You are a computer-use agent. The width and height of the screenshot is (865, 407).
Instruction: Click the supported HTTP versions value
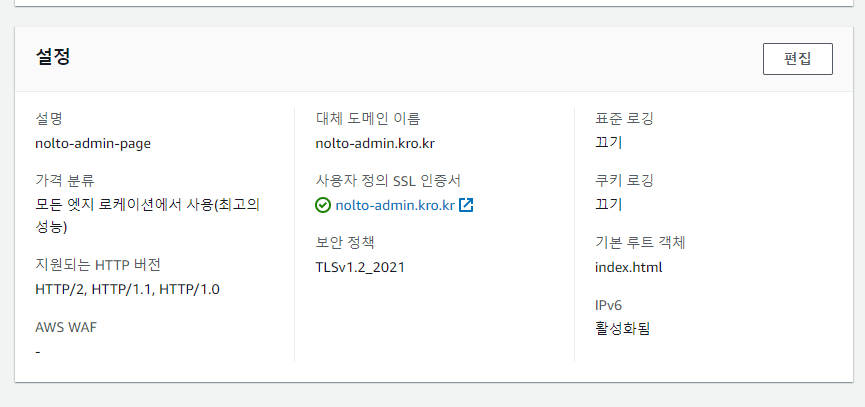(127, 289)
